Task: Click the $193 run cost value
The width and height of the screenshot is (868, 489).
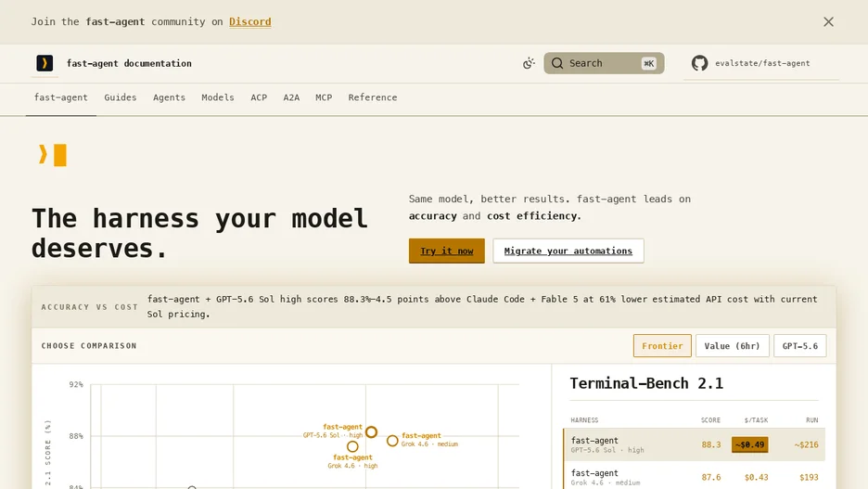Action: coord(809,477)
